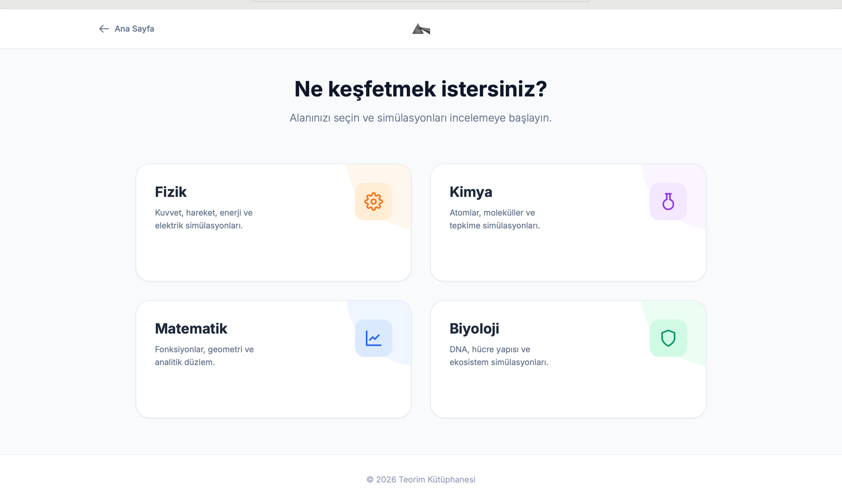
Task: Click the heading Ne keşfetmek istersiniz?
Action: 420,89
